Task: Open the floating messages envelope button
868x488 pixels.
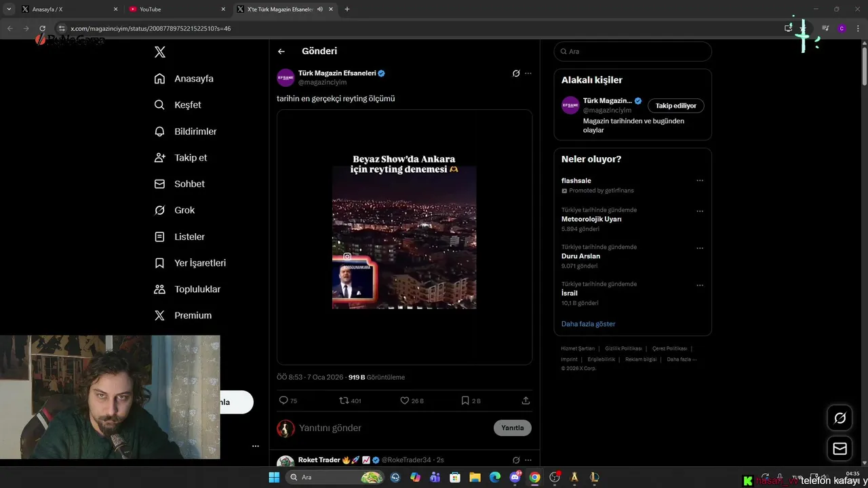Action: (x=840, y=449)
